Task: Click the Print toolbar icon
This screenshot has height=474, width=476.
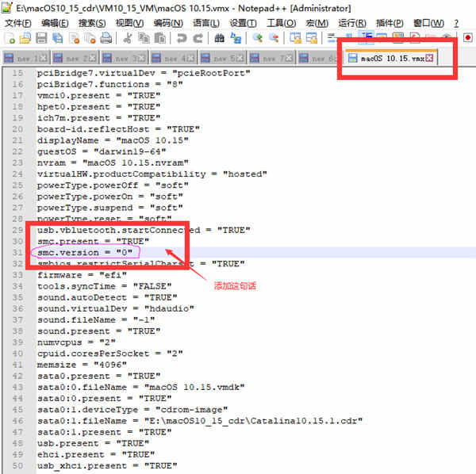Action: click(106, 39)
